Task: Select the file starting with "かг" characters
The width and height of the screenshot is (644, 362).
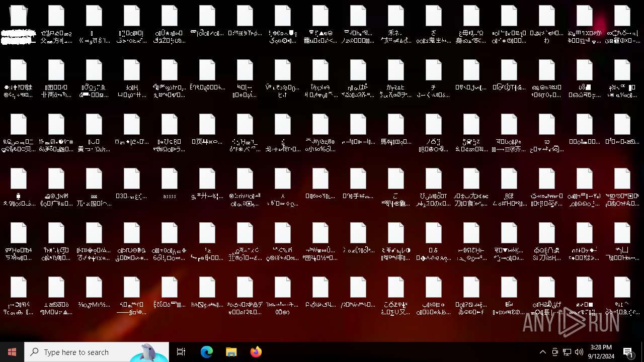Action: (x=396, y=78)
